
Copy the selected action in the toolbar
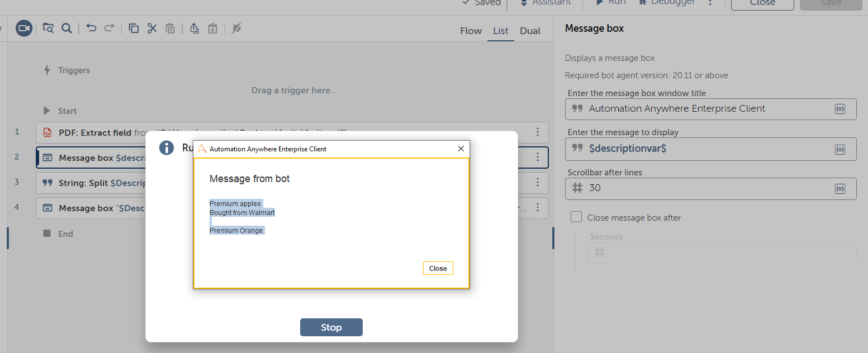pyautogui.click(x=134, y=28)
